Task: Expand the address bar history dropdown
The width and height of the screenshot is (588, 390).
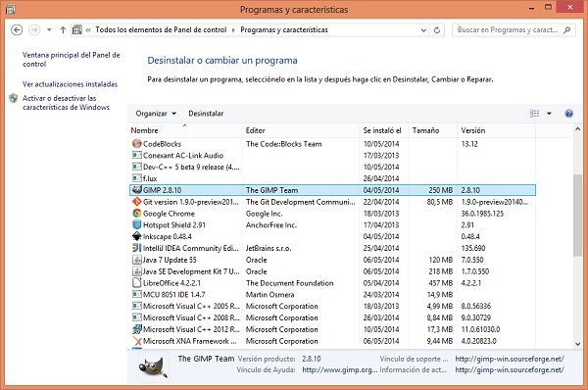Action: pos(423,30)
